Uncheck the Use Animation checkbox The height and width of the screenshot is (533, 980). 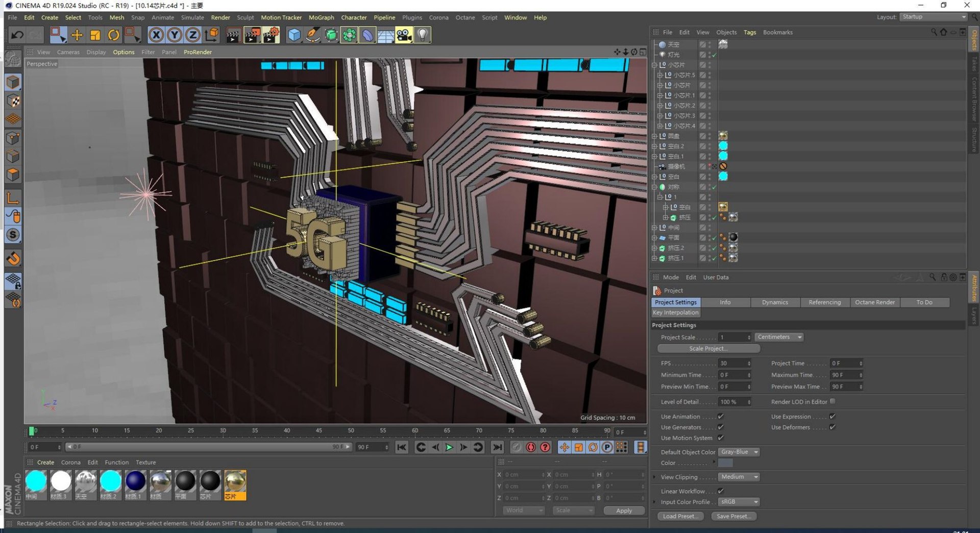[x=721, y=417]
